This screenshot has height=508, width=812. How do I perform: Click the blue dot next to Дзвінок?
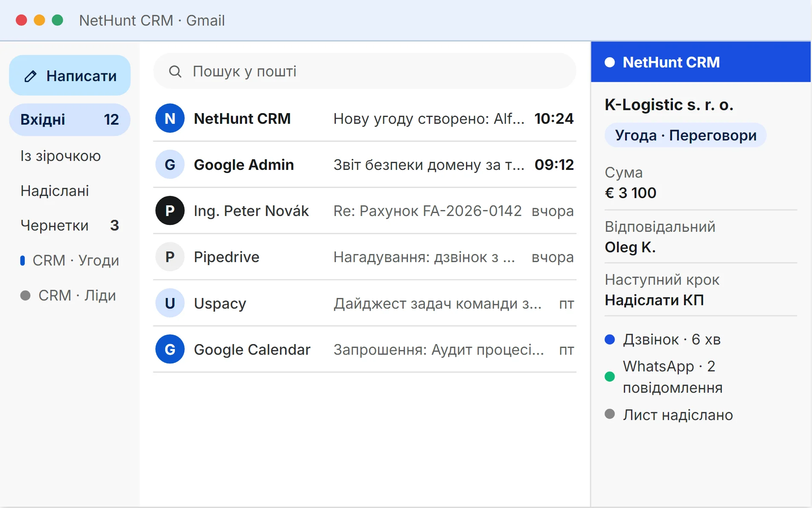(x=610, y=339)
